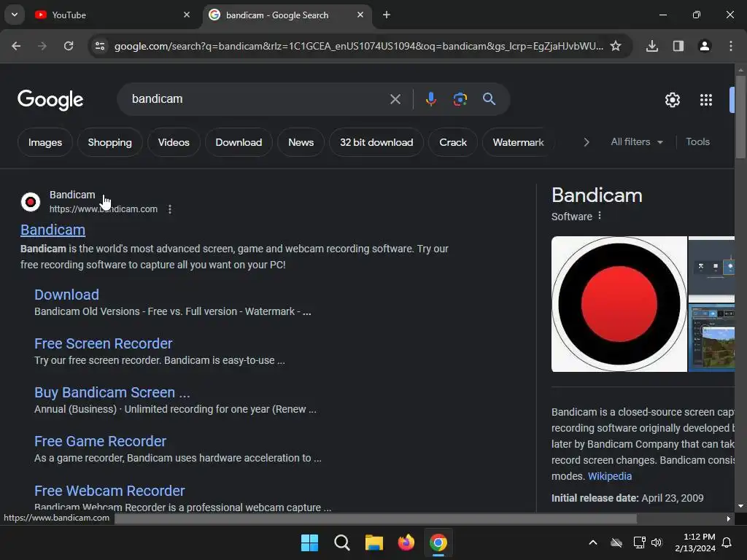Filter results by Videos
This screenshot has width=747, height=560.
pos(174,142)
